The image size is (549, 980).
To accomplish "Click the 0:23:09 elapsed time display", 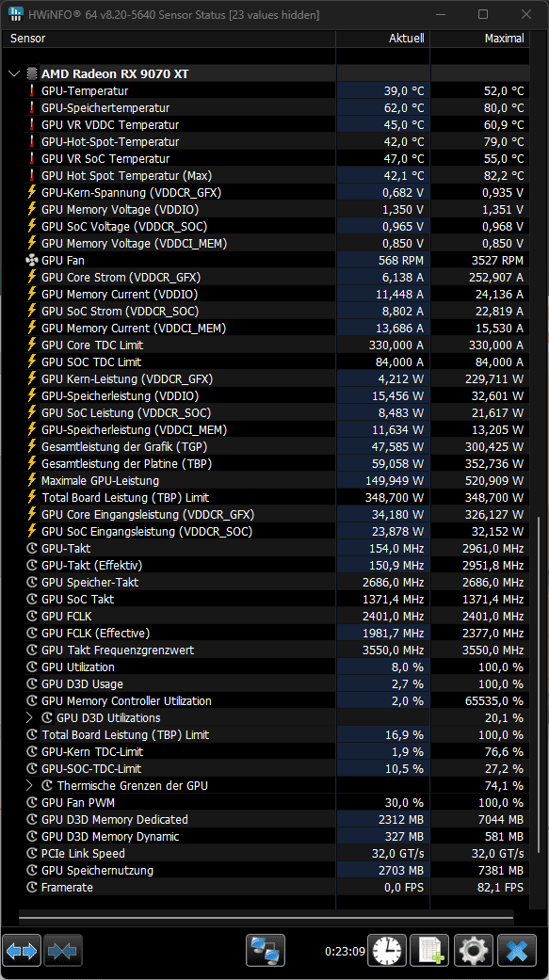I will (x=345, y=951).
